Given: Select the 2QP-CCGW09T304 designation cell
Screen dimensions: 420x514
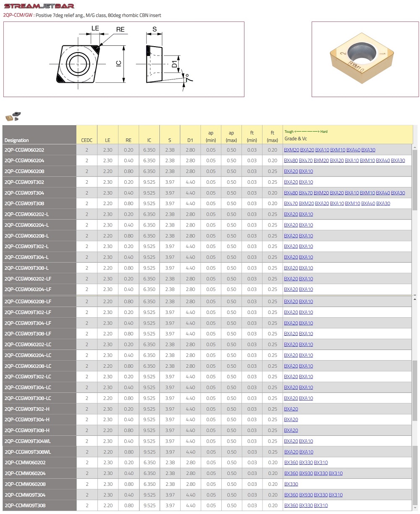Looking at the screenshot, I should 39,193.
